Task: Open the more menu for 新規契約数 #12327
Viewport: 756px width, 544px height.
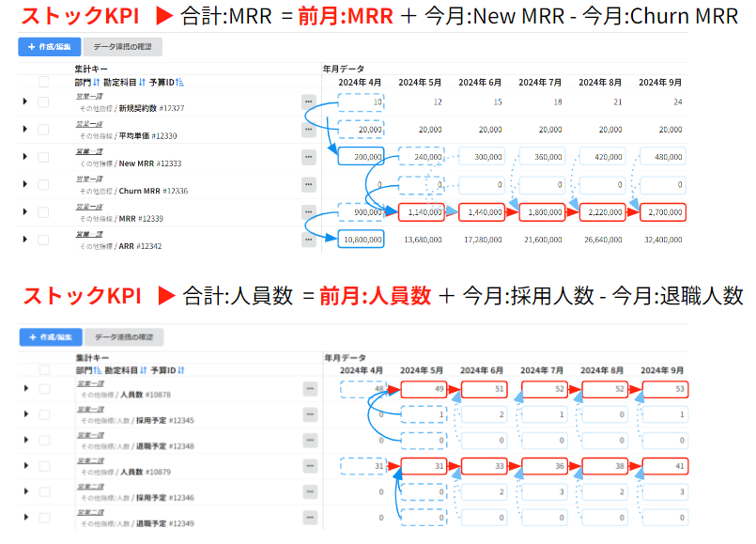Action: click(x=309, y=101)
